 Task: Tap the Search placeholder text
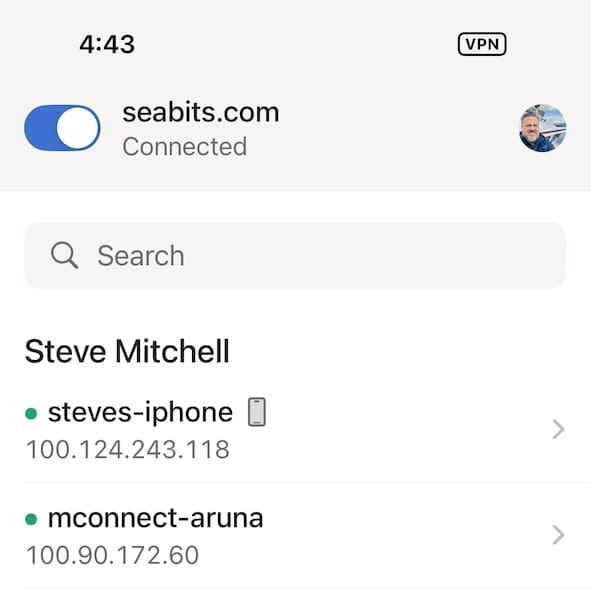point(141,256)
